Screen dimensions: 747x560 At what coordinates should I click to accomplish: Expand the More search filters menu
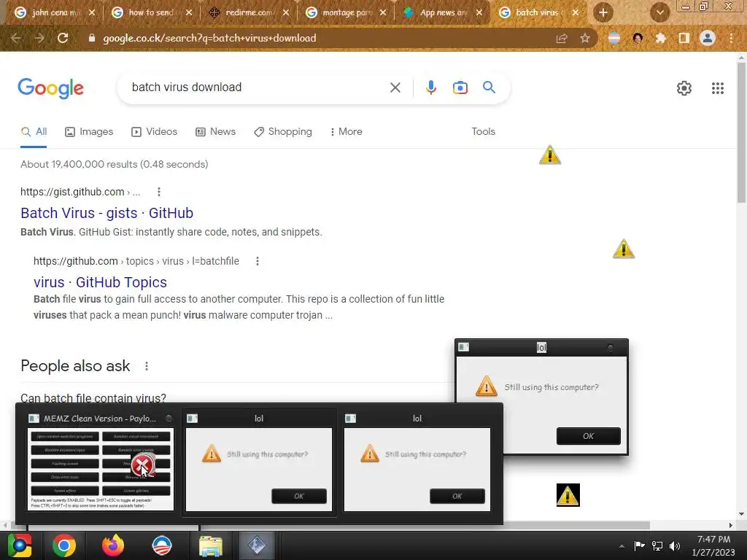[347, 131]
